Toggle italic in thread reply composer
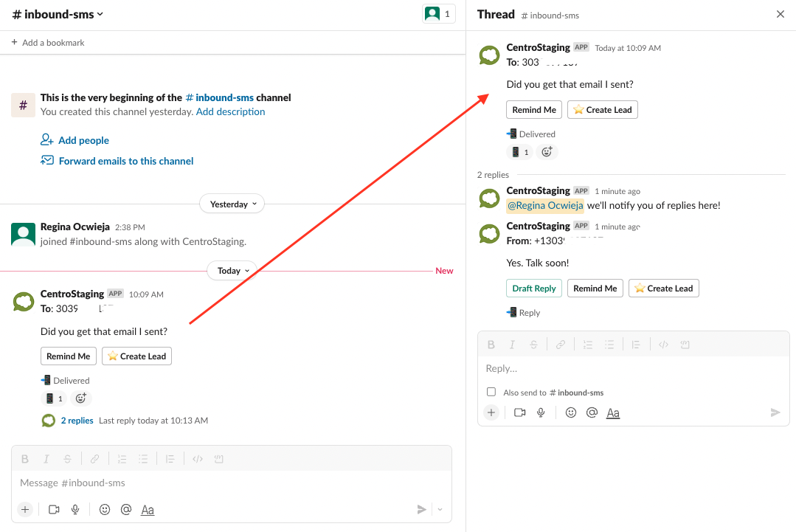 (512, 345)
